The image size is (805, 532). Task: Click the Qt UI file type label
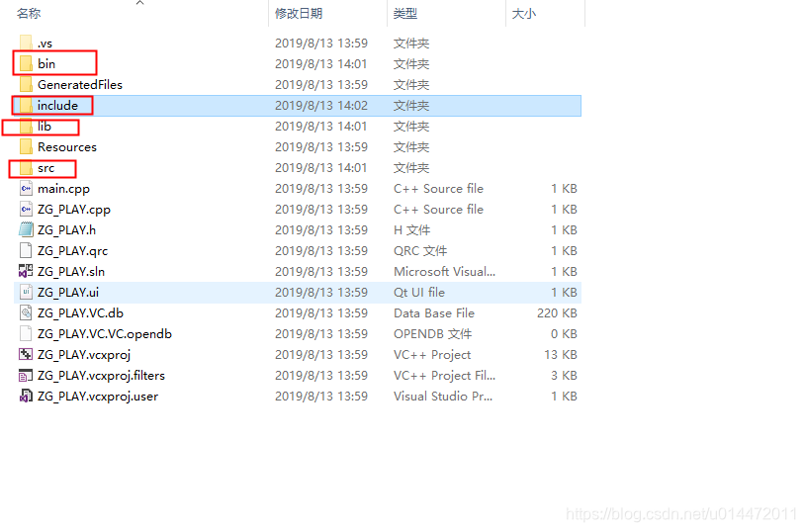[x=419, y=292]
